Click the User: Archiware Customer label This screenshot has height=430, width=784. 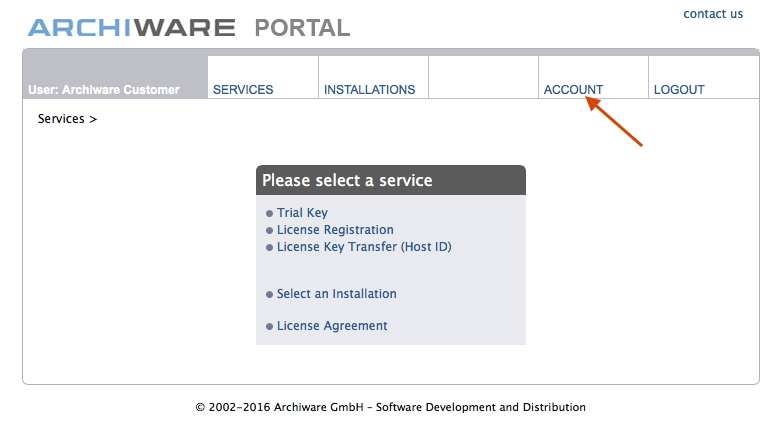104,90
